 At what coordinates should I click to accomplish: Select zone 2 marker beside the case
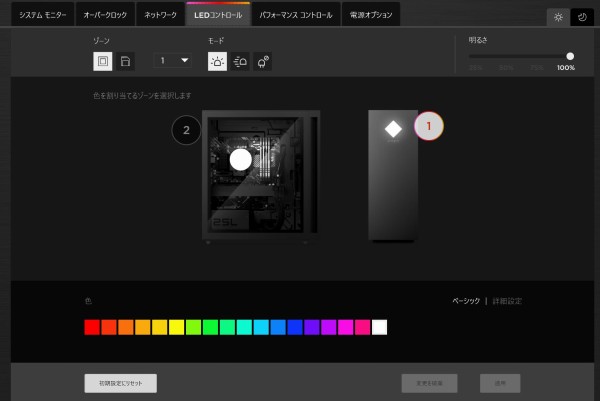coord(186,130)
